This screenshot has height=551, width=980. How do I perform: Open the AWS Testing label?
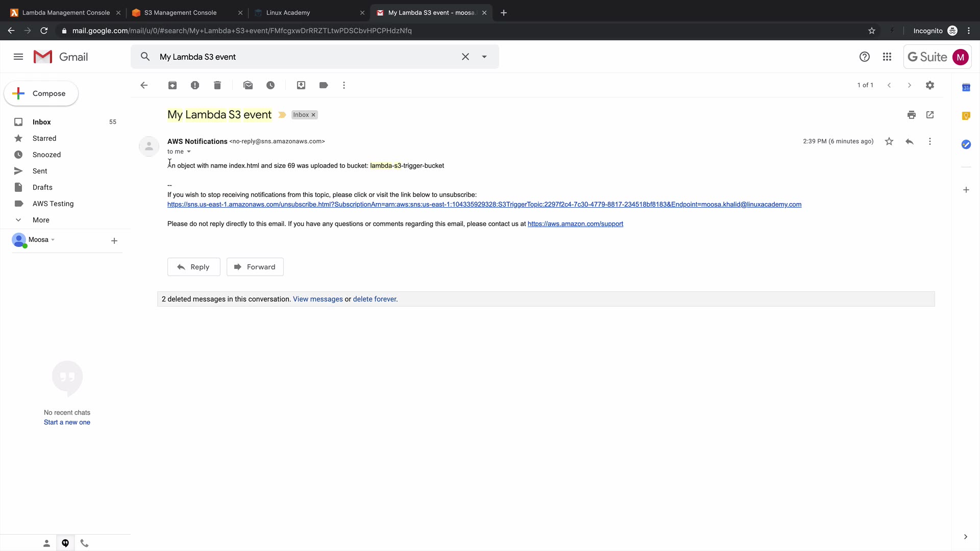[53, 204]
